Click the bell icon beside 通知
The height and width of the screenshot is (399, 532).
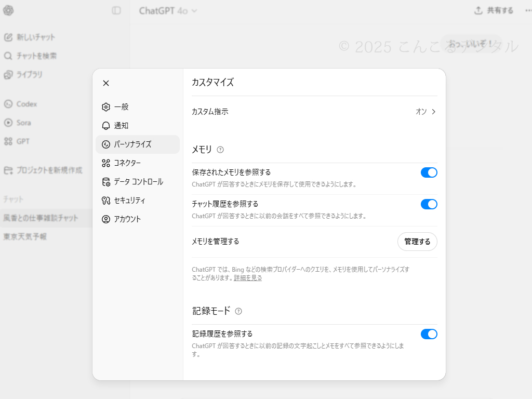pos(106,126)
